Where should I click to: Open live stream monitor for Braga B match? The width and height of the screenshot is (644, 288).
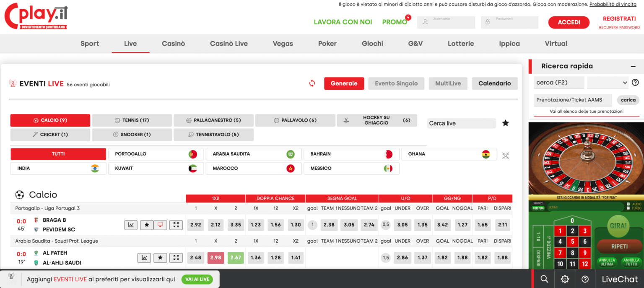tap(160, 225)
